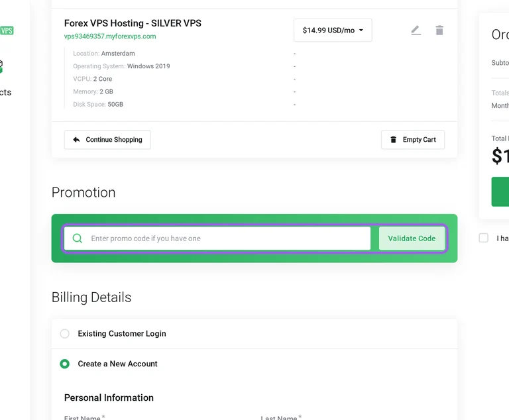Click the Forex VPS Hosting - SILVER VPS title
The width and height of the screenshot is (509, 420).
click(133, 23)
